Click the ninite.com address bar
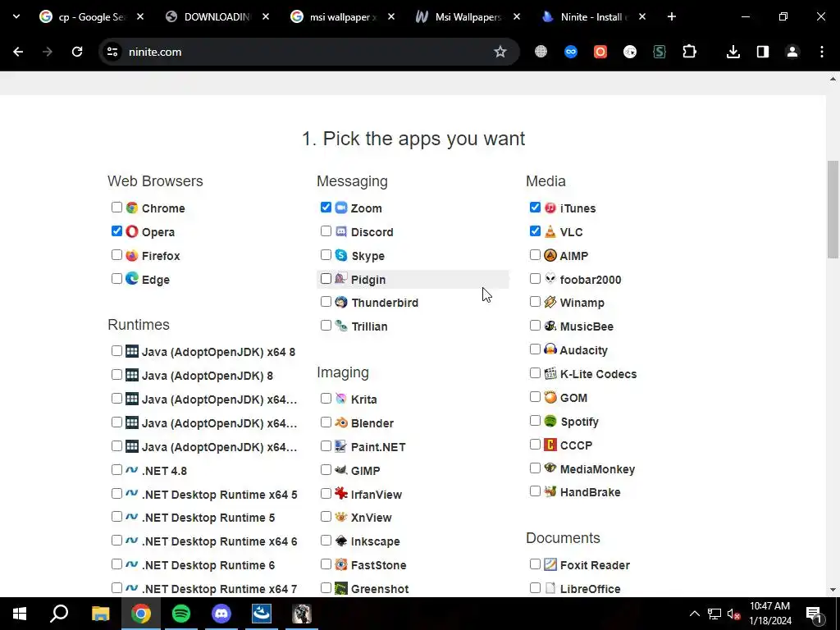840x630 pixels. point(309,52)
